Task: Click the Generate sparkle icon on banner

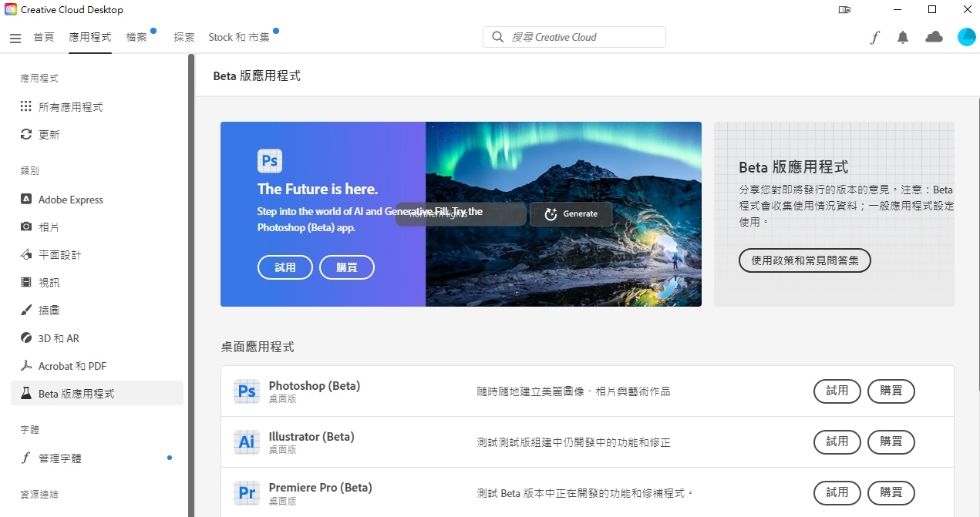Action: [x=551, y=214]
